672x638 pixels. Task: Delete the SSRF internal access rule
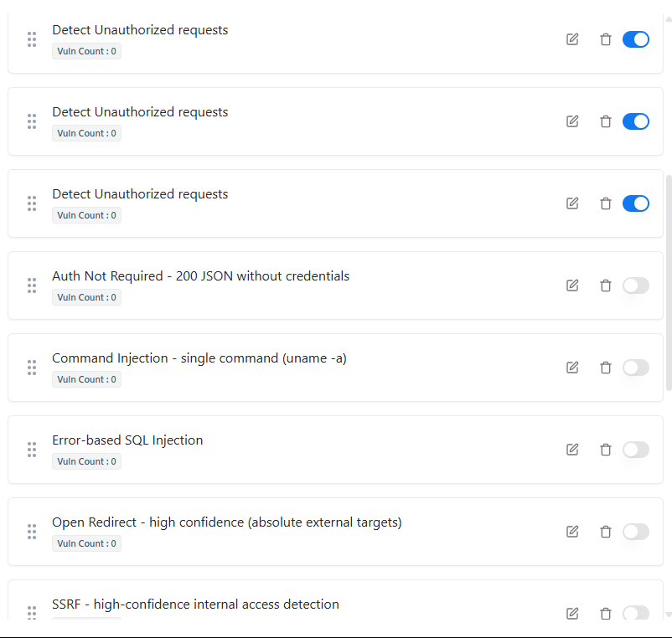606,614
